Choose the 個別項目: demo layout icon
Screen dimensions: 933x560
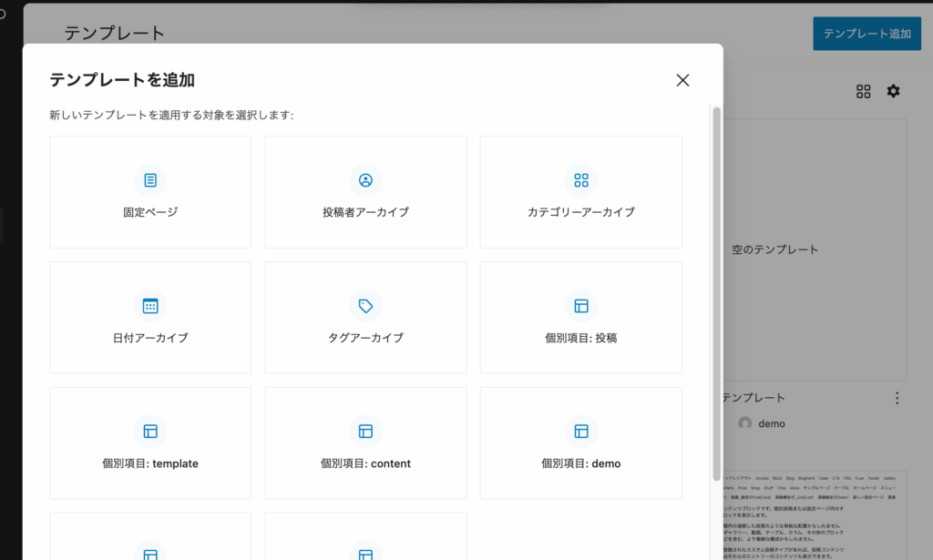pos(580,432)
